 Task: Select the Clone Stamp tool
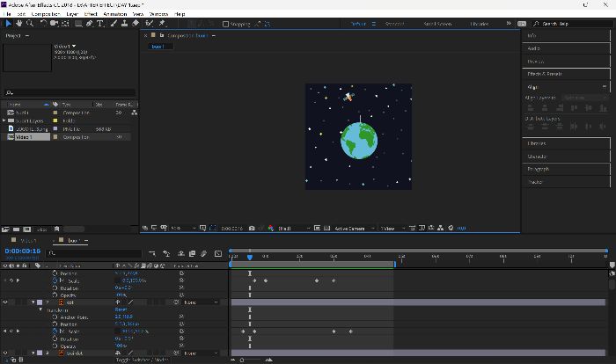click(124, 24)
